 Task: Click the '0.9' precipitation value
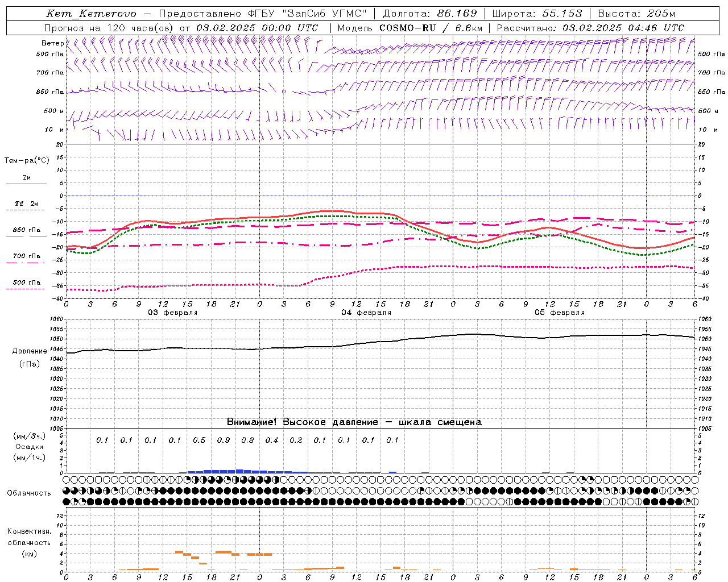click(224, 440)
